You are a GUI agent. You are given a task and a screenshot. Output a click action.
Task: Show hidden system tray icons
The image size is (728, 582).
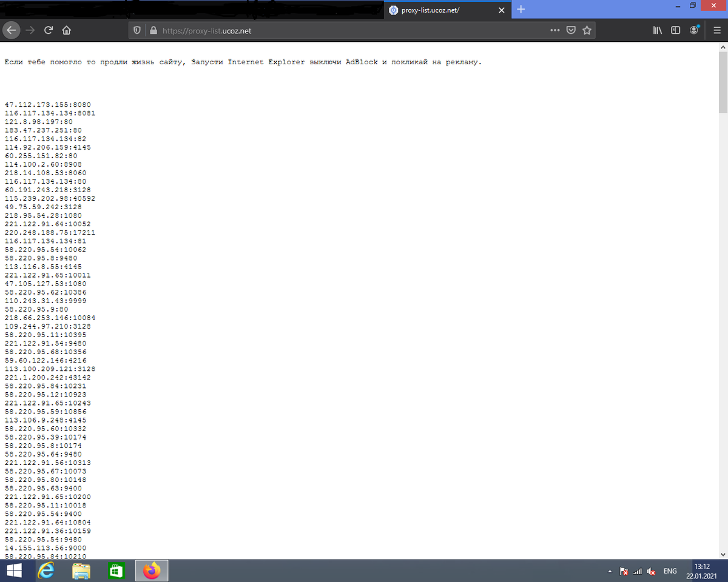coord(610,571)
